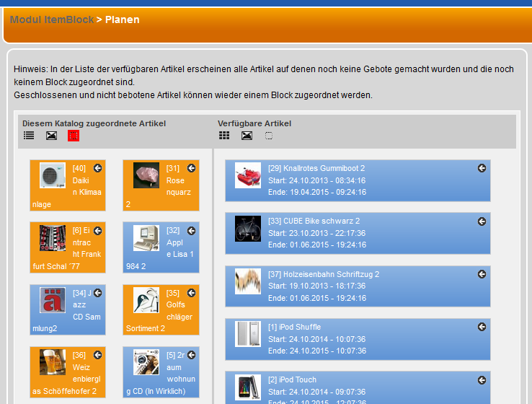Click 'Start: 24.10.2014 - 09:07:36' text
Screen dimensions: 532x404
click(317, 392)
